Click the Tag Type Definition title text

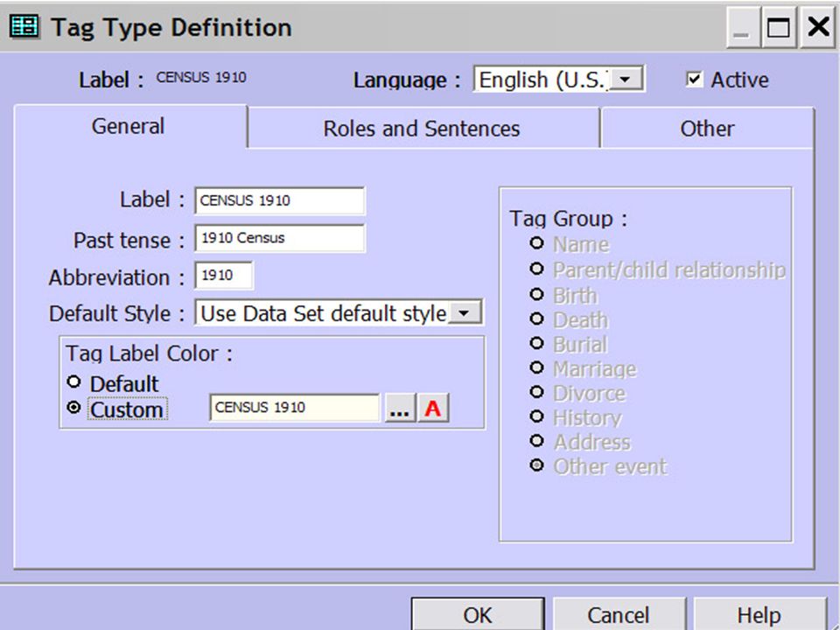[x=171, y=28]
